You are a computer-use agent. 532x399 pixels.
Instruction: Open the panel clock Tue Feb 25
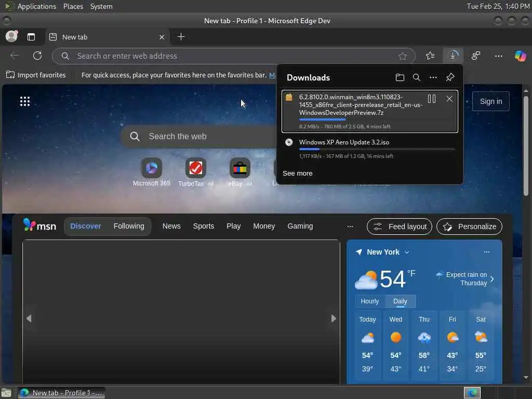[498, 6]
